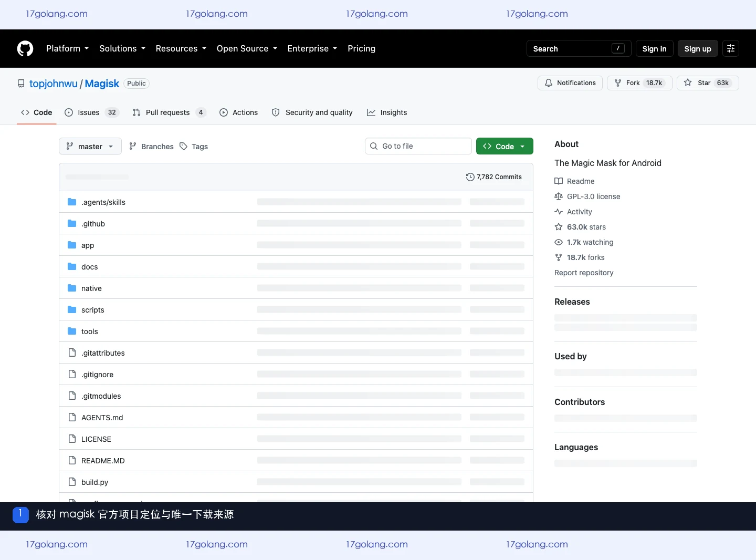Switch to the Actions tab

[x=239, y=112]
